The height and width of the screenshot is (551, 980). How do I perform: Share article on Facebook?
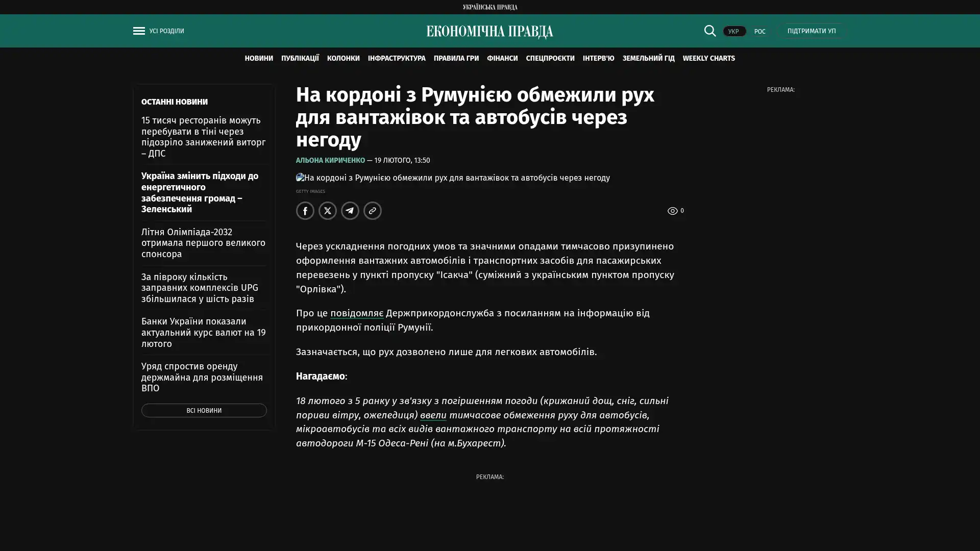pyautogui.click(x=305, y=211)
